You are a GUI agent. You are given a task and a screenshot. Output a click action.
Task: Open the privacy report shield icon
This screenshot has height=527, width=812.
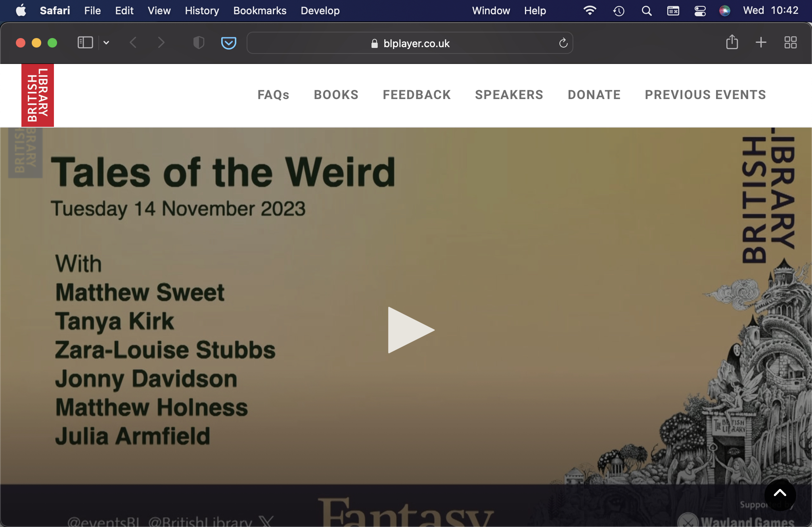tap(199, 42)
